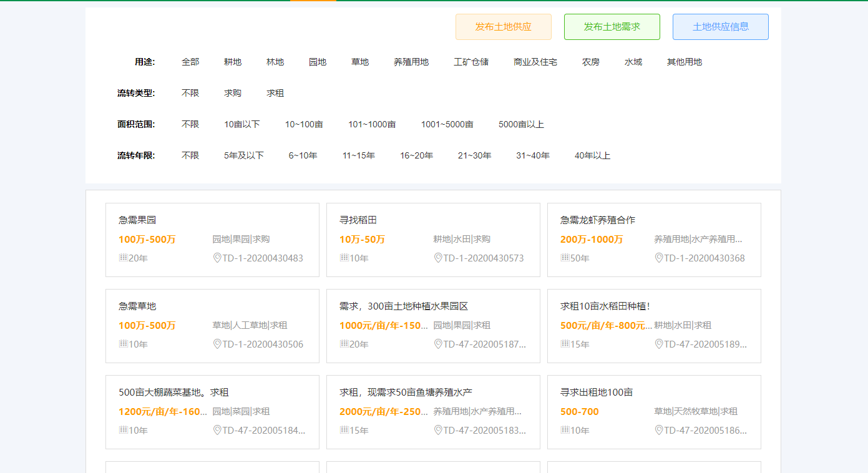Select 40年以上 transfer term option
Screen dimensions: 868x473
tap(592, 155)
